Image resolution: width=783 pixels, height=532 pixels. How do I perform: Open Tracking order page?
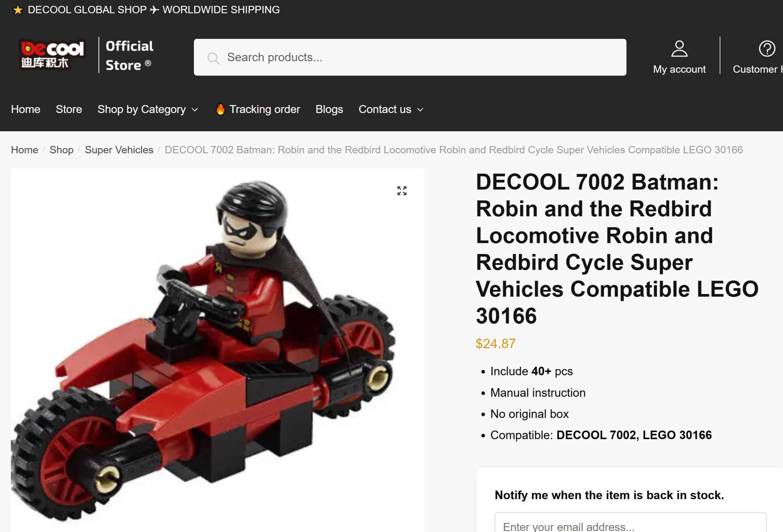pyautogui.click(x=265, y=109)
